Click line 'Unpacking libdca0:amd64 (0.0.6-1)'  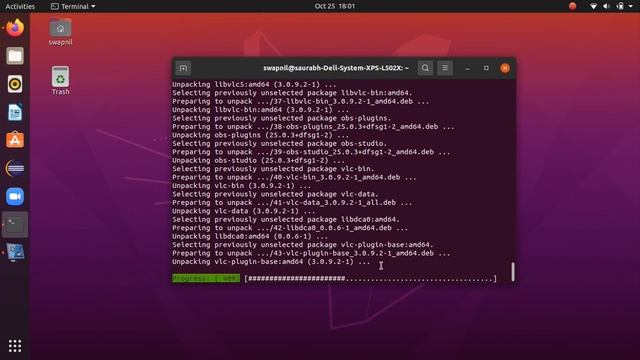(250, 236)
